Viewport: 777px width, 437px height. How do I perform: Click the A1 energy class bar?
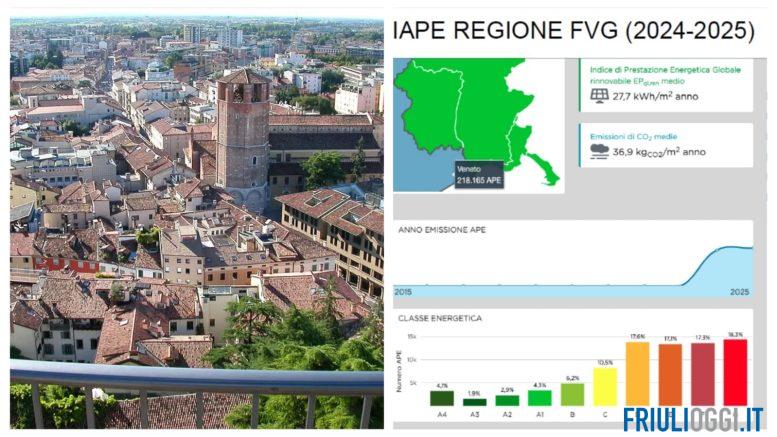tap(540, 397)
